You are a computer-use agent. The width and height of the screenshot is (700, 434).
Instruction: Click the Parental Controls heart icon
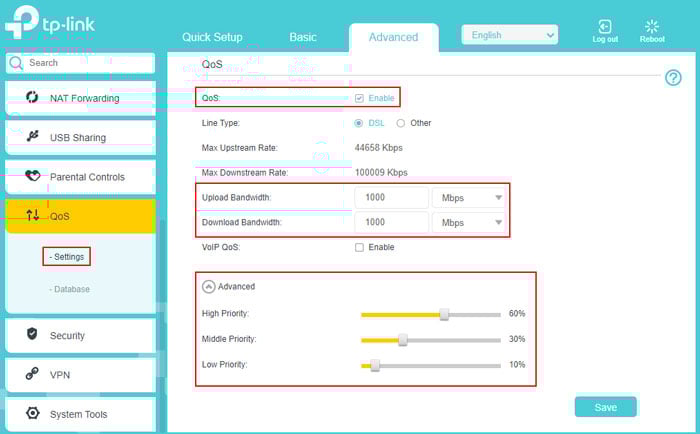click(32, 175)
